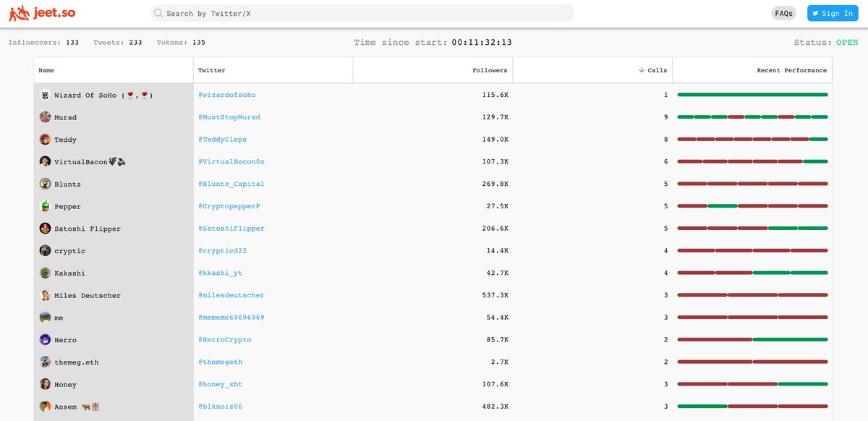Click Kakashi's profile avatar
868x421 pixels.
tap(45, 273)
